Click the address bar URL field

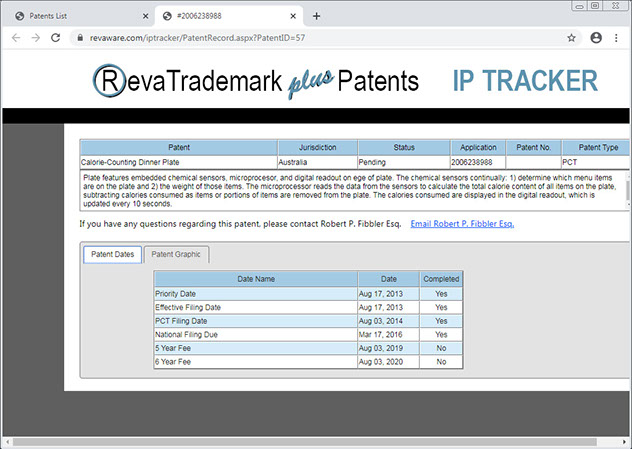(x=300, y=37)
